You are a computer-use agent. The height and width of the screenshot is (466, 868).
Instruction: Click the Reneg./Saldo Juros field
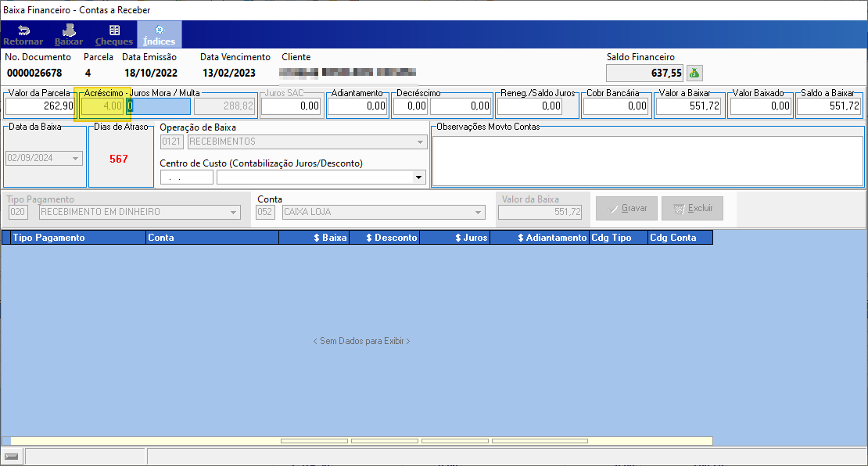[x=529, y=106]
